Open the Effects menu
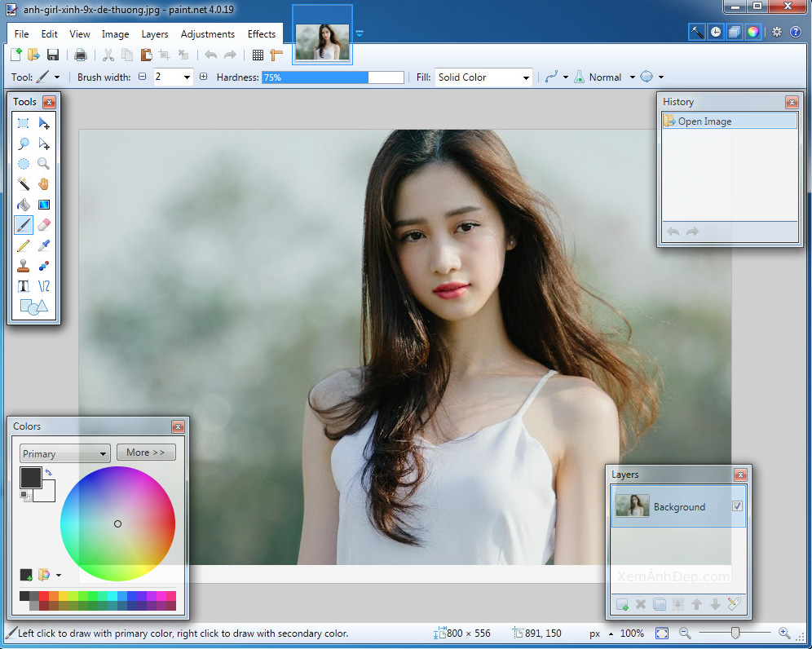 pos(262,34)
